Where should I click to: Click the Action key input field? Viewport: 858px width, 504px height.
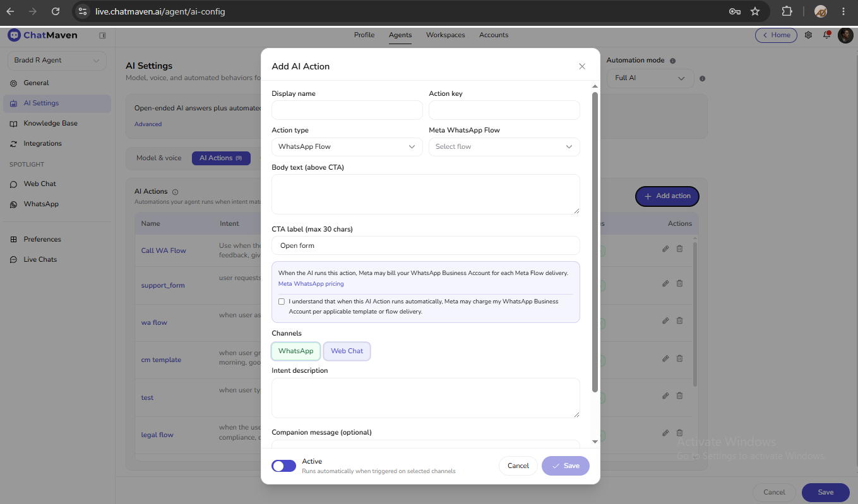(x=504, y=110)
